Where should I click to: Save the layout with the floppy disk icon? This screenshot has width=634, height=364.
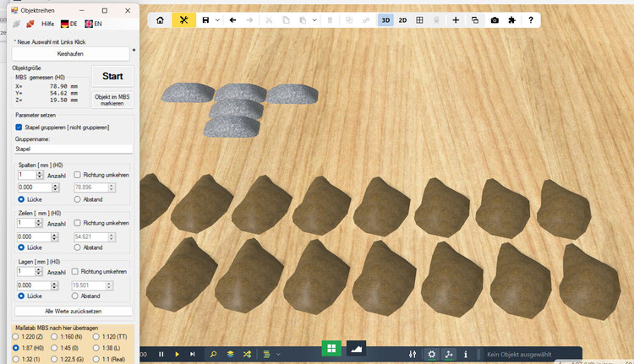pyautogui.click(x=205, y=20)
